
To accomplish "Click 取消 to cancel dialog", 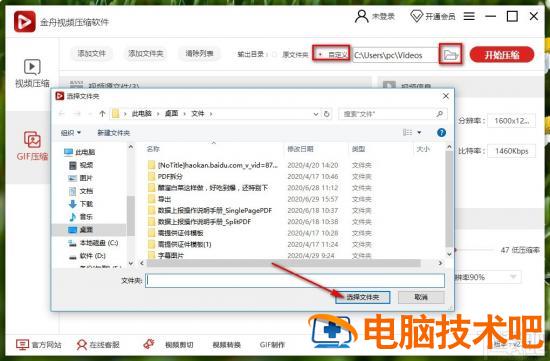I will click(x=421, y=298).
